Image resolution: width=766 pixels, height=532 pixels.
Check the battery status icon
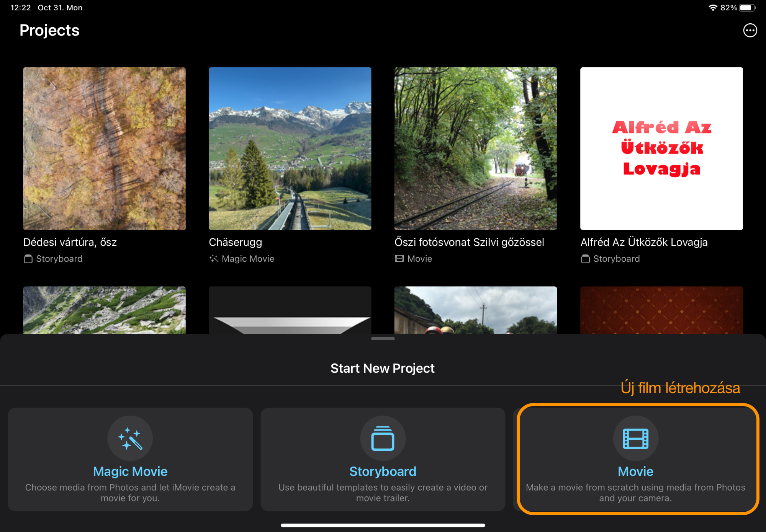tap(748, 8)
